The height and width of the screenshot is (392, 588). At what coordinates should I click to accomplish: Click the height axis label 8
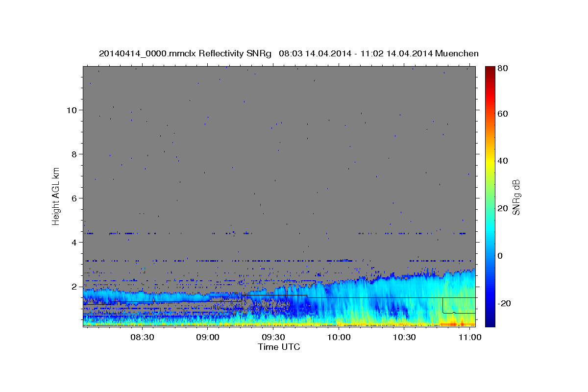click(x=74, y=154)
